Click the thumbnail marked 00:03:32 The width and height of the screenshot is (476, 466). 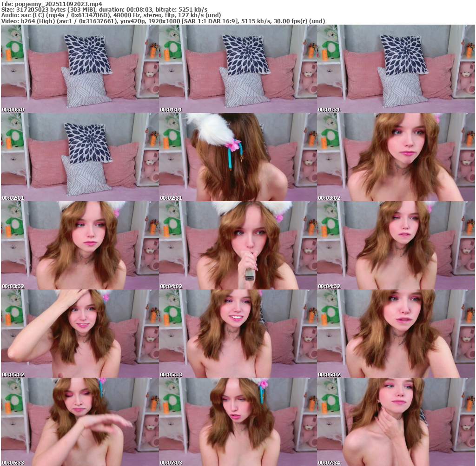(79, 245)
